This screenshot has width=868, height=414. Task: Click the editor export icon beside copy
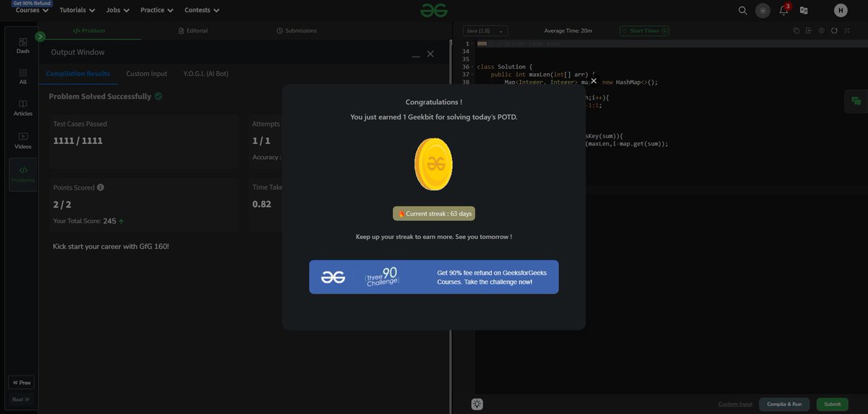(809, 30)
